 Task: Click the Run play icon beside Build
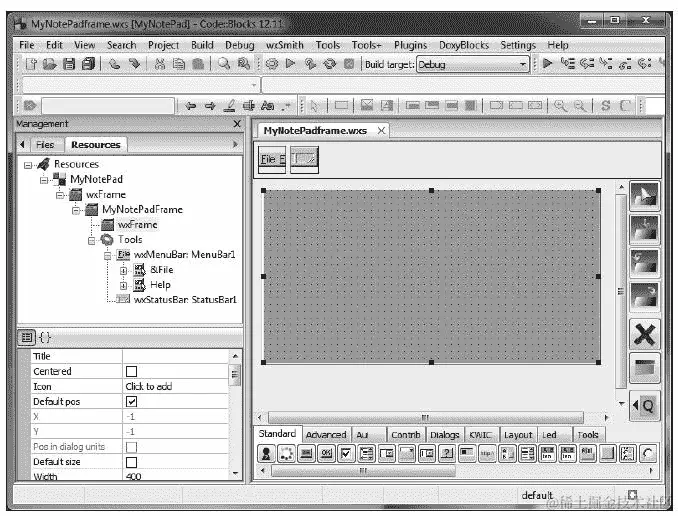tap(290, 64)
